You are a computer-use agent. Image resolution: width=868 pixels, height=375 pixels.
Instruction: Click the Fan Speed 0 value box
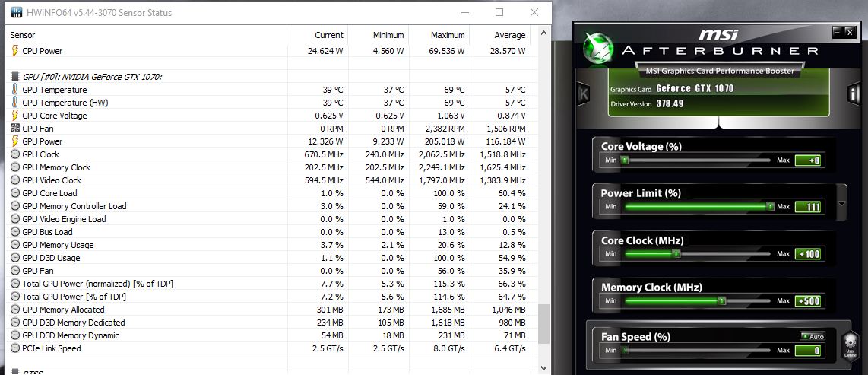click(809, 351)
